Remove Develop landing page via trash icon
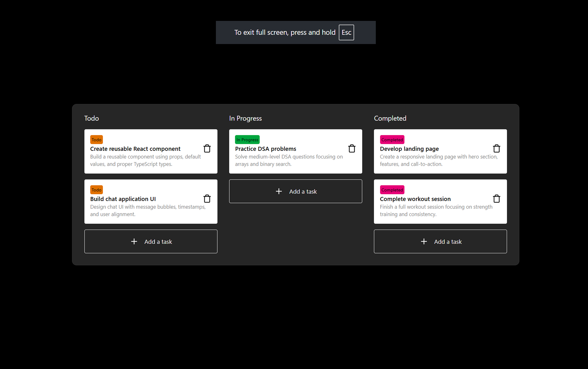Viewport: 588px width, 369px height. point(496,148)
